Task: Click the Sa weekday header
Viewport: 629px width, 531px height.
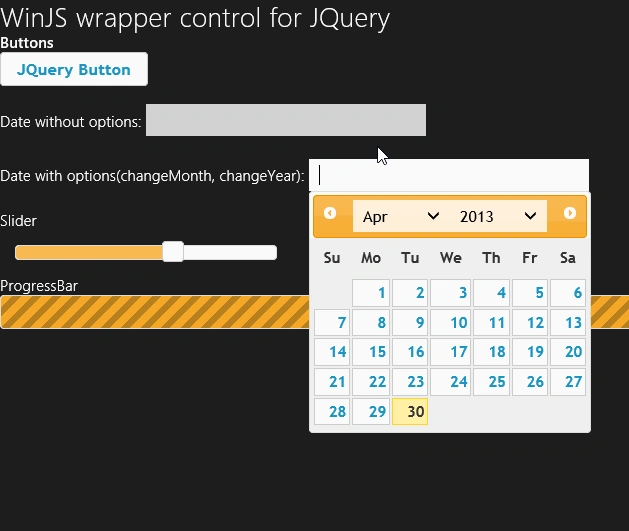Action: click(x=568, y=258)
